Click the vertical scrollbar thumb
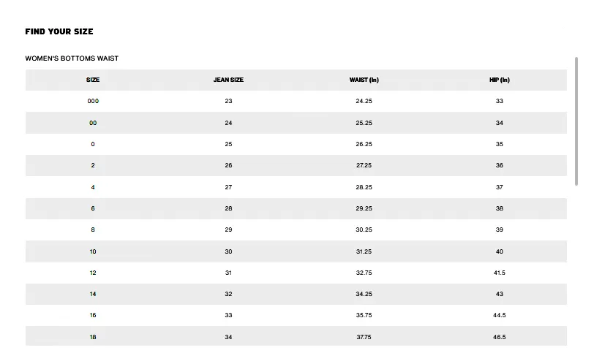Screen dimensions: 594x364 (x=576, y=121)
